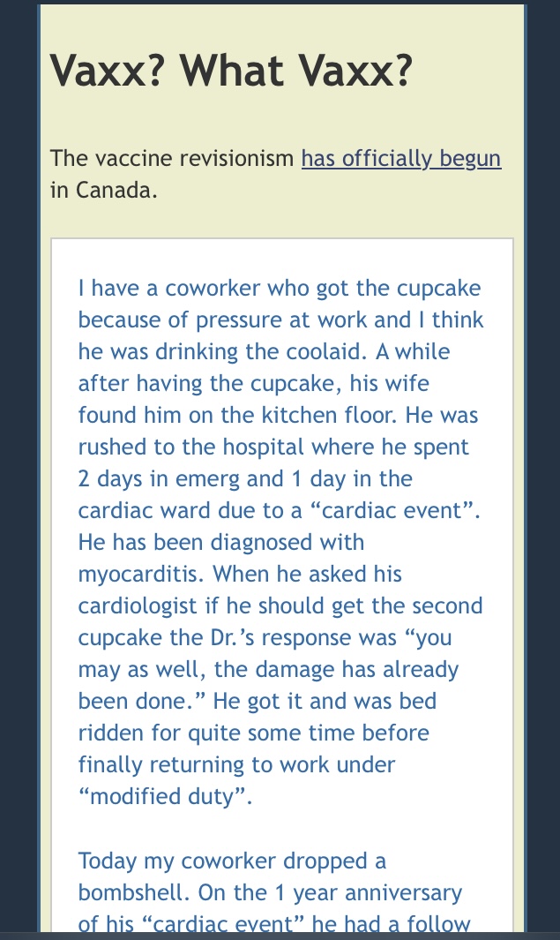Click the opening words "I have a coworker"
The height and width of the screenshot is (940, 560).
(x=169, y=289)
